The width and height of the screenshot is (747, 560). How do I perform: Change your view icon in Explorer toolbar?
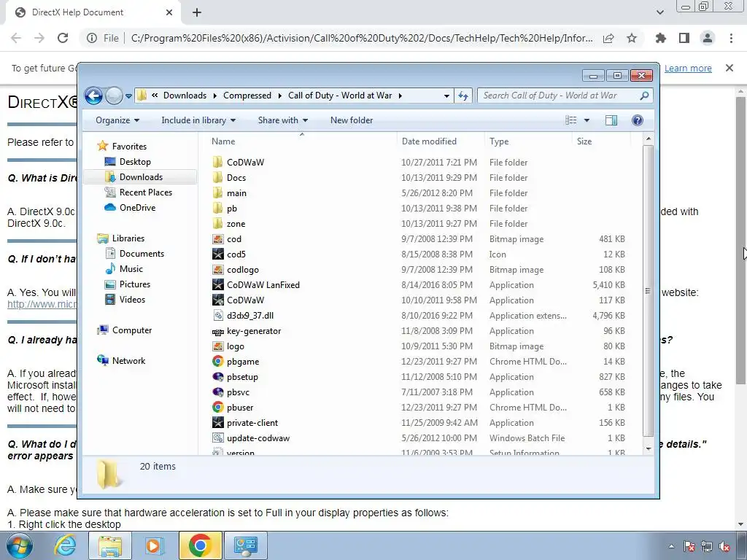pos(570,120)
